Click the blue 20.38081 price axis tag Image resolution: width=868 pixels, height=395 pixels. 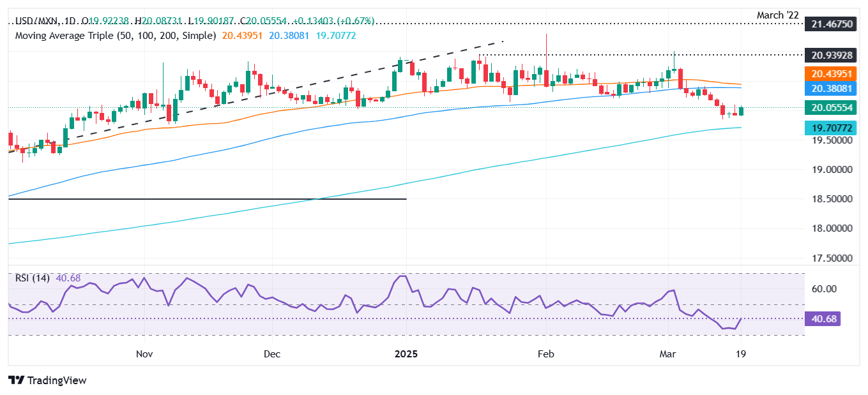point(828,88)
